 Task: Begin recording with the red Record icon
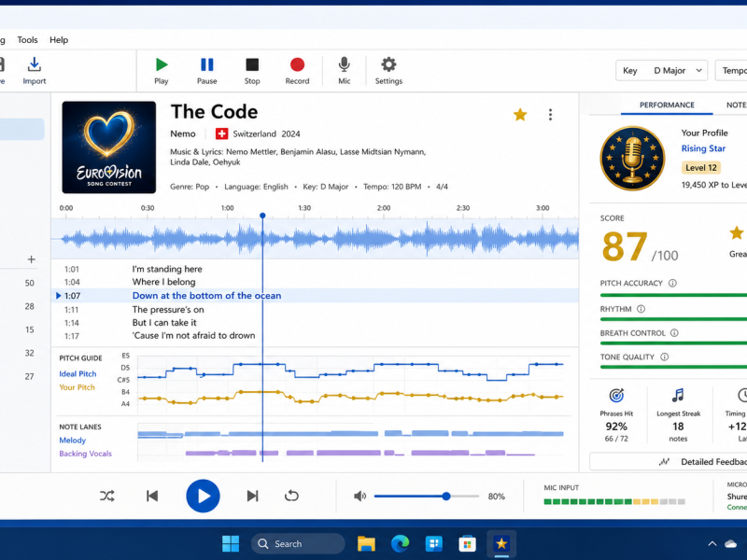(297, 64)
